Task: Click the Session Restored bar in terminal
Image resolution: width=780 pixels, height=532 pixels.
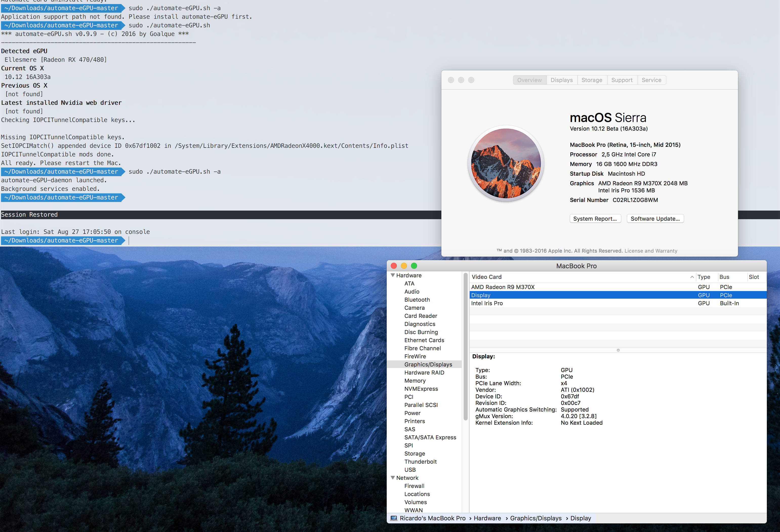Action: (x=221, y=214)
